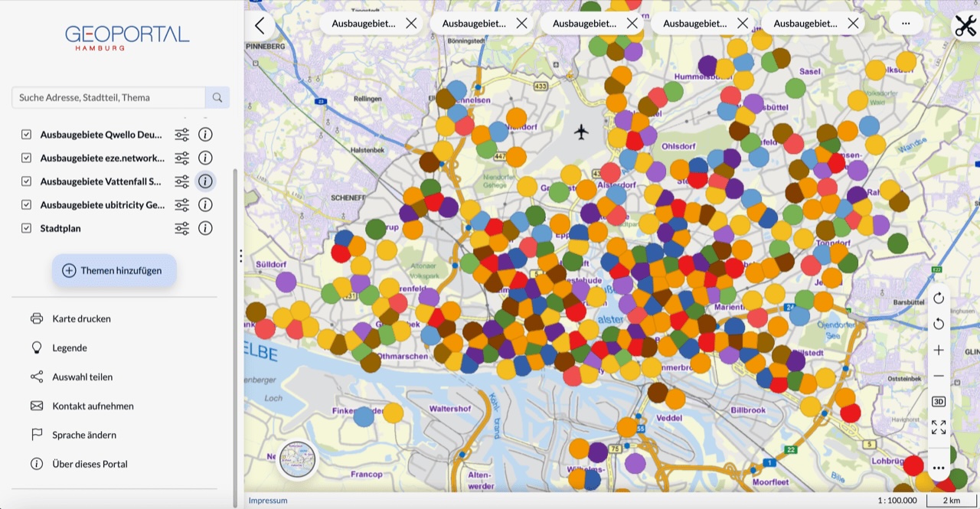
Task: Open settings sliders for Ausbaugebiete Qwello layer
Action: [x=181, y=135]
